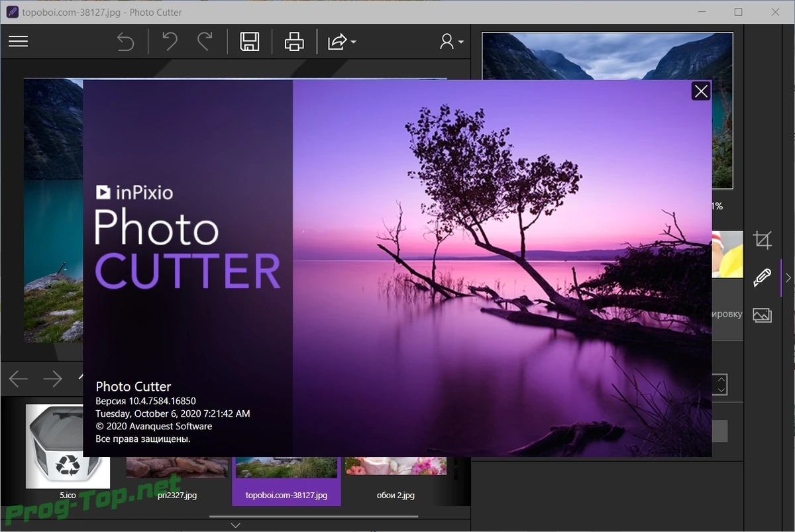
Task: Maximize the Photo Cutter window
Action: tap(738, 12)
